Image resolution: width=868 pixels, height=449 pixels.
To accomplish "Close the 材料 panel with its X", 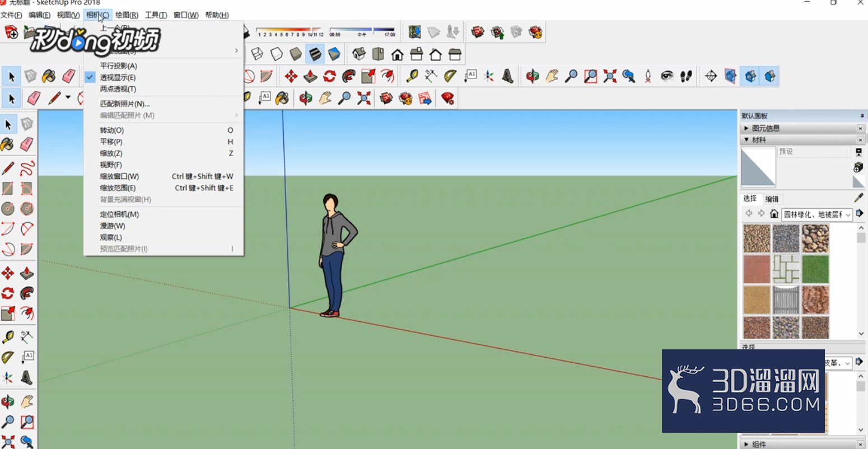I will [x=861, y=140].
